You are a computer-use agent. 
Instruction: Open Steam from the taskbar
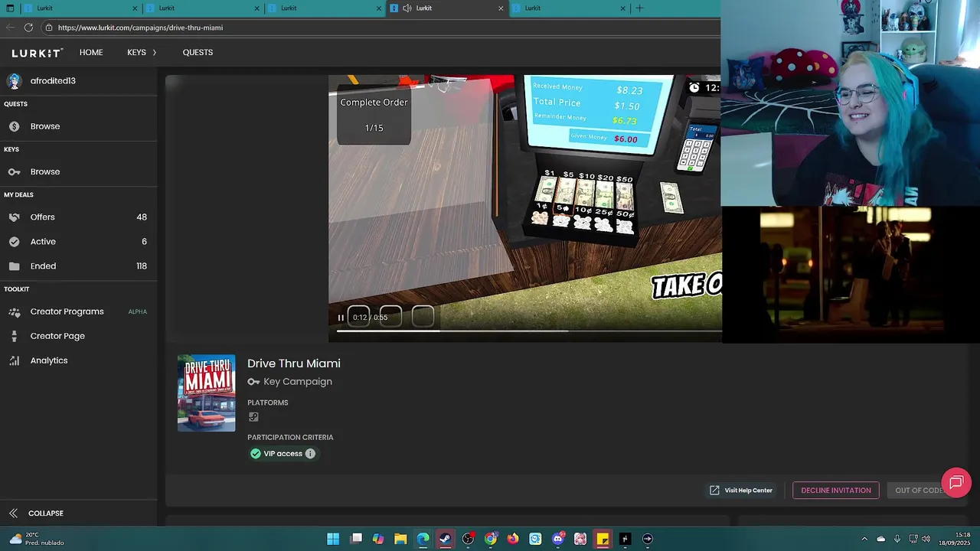click(x=446, y=539)
